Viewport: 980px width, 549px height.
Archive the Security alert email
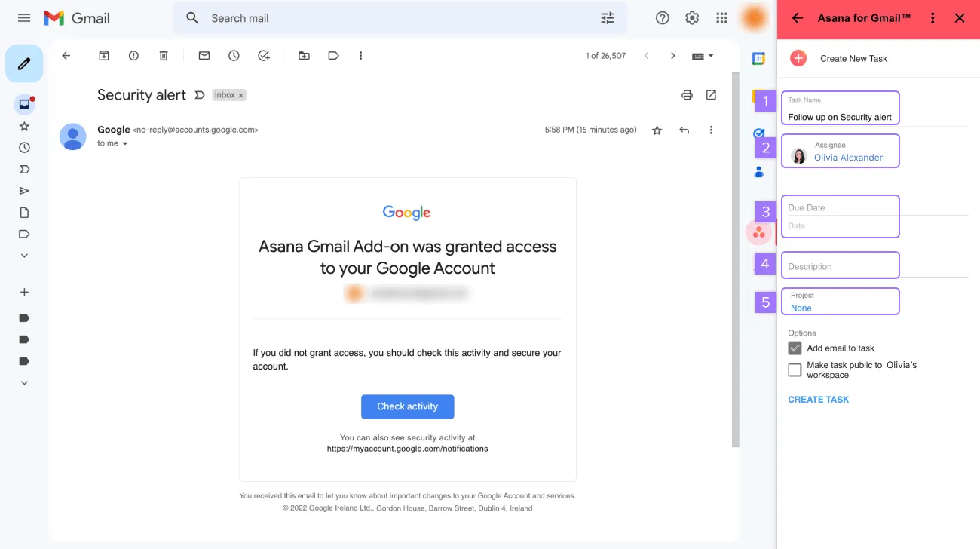[x=103, y=55]
